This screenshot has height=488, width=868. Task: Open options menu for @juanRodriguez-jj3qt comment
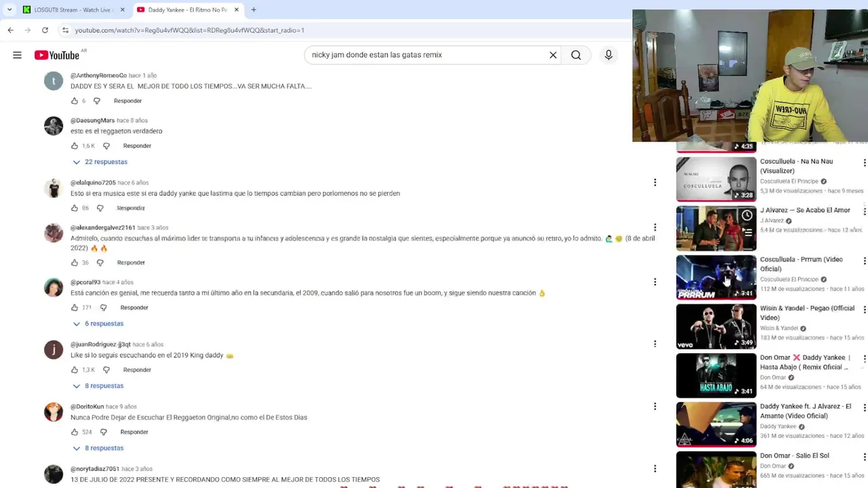coord(655,344)
